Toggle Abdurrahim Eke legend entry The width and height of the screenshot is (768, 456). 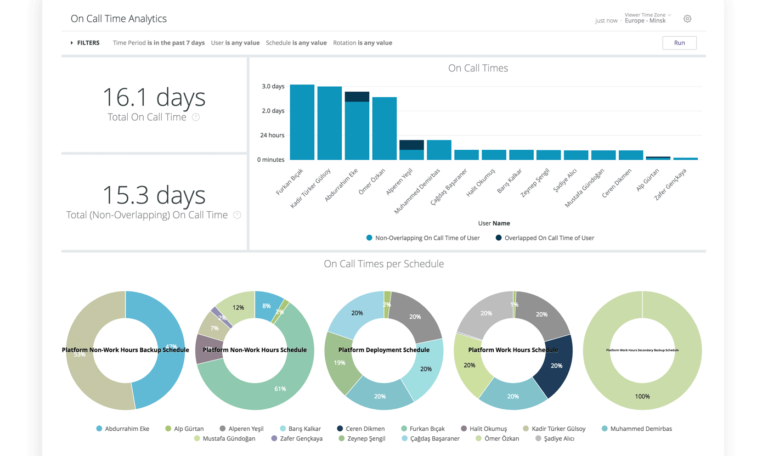(122, 429)
